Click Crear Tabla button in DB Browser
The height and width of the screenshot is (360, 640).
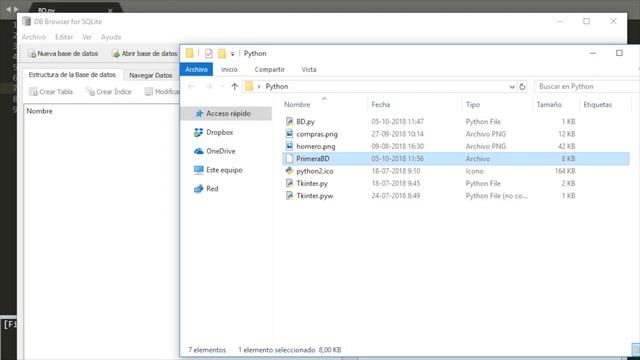(51, 91)
